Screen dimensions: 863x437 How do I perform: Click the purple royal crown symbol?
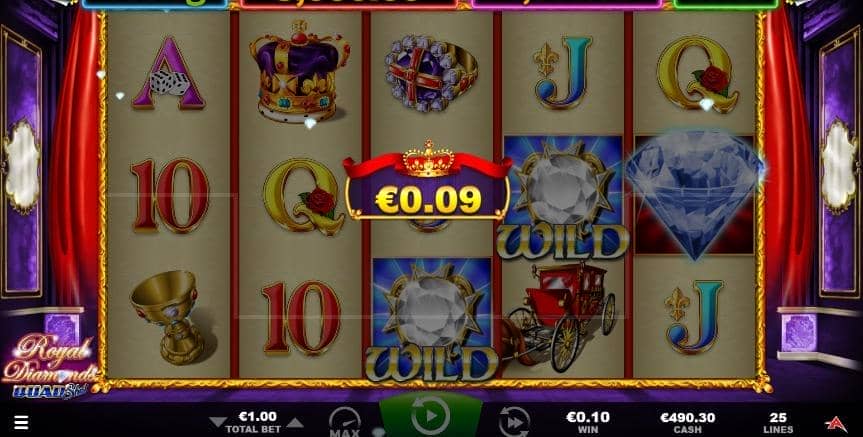tap(300, 72)
